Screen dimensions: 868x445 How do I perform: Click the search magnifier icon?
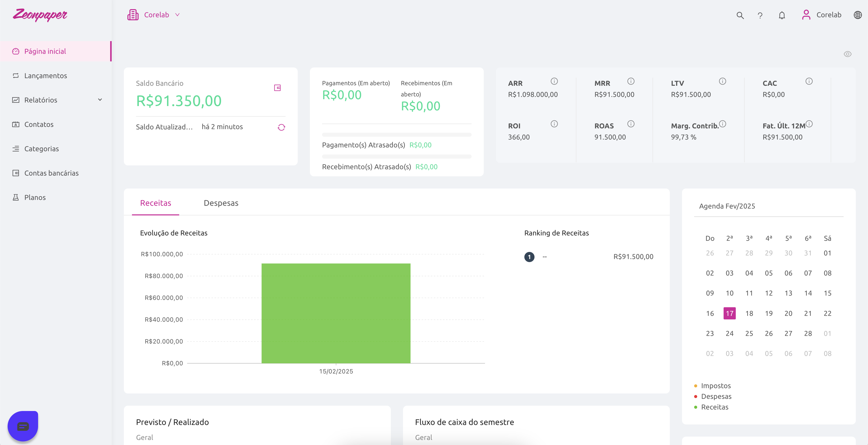[740, 15]
